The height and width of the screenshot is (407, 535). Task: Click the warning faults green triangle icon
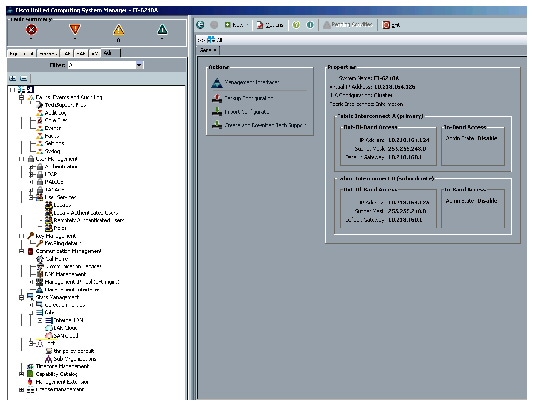click(x=162, y=30)
